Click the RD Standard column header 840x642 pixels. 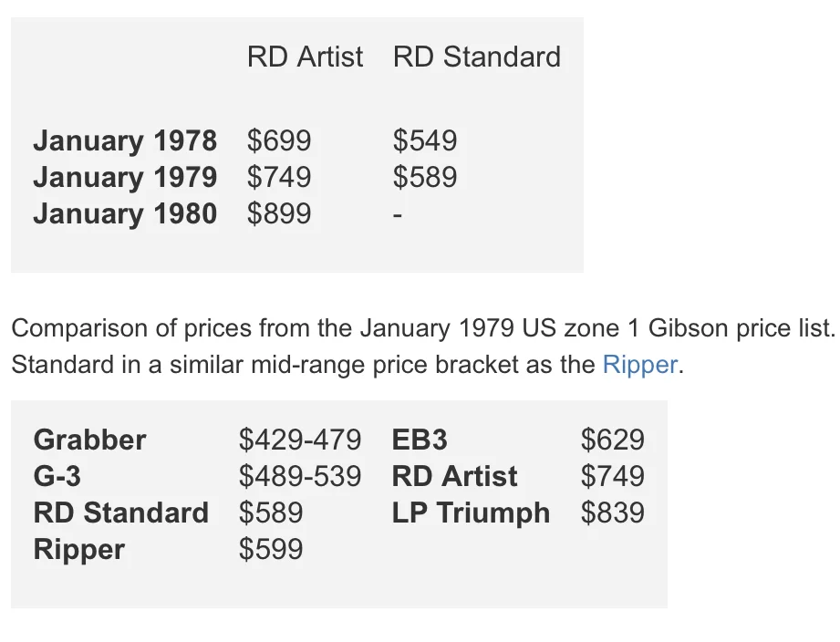pos(476,57)
